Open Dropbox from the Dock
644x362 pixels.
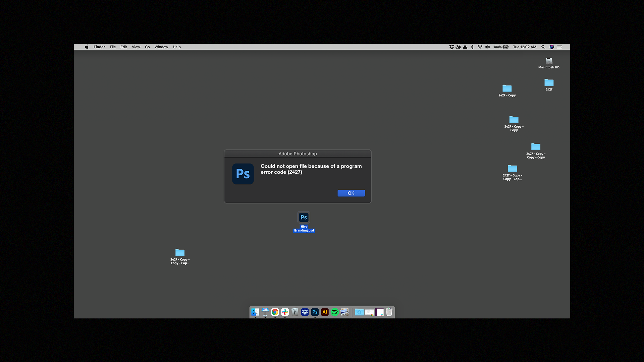(305, 312)
